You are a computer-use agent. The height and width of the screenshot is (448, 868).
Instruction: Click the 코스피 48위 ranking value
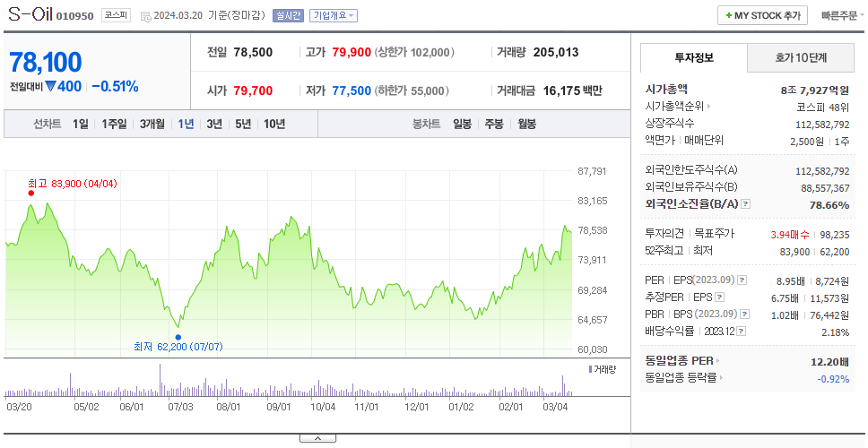click(x=822, y=108)
